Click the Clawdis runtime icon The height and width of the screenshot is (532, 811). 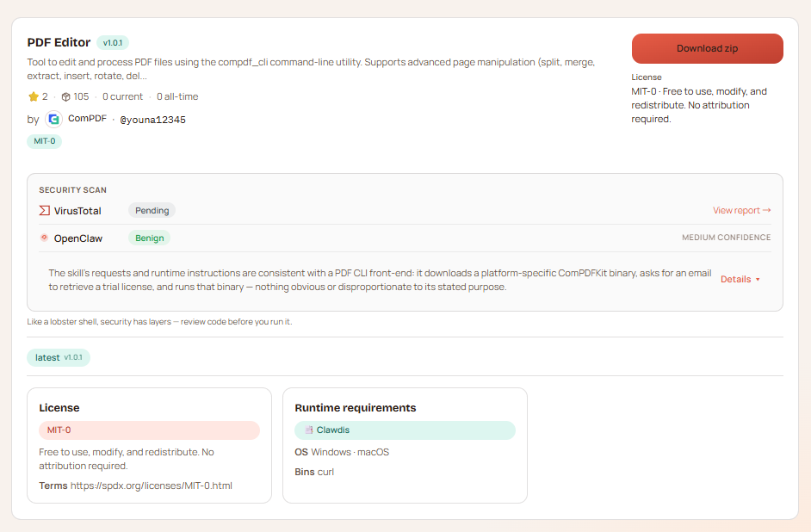tap(309, 430)
